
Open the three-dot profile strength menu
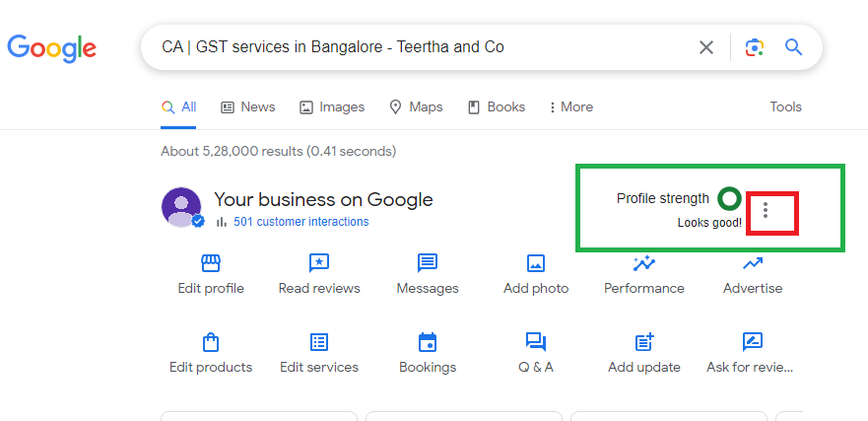(766, 210)
